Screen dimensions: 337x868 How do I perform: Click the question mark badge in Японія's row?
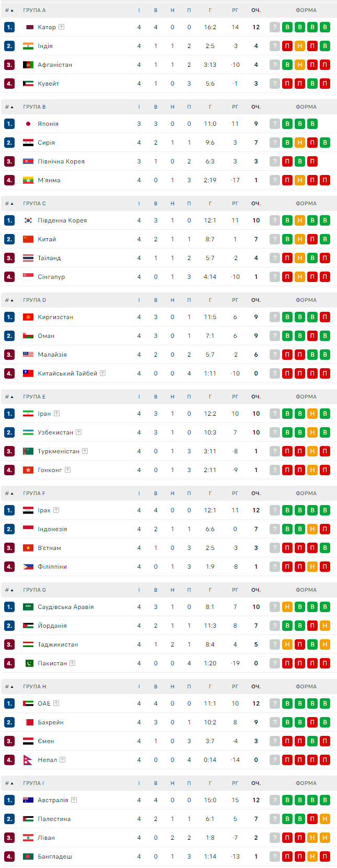pos(275,124)
